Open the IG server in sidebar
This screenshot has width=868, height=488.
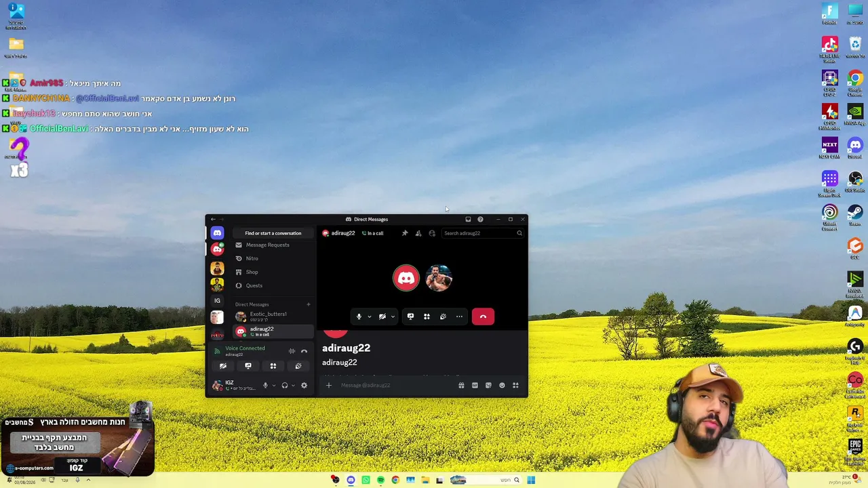coord(217,300)
